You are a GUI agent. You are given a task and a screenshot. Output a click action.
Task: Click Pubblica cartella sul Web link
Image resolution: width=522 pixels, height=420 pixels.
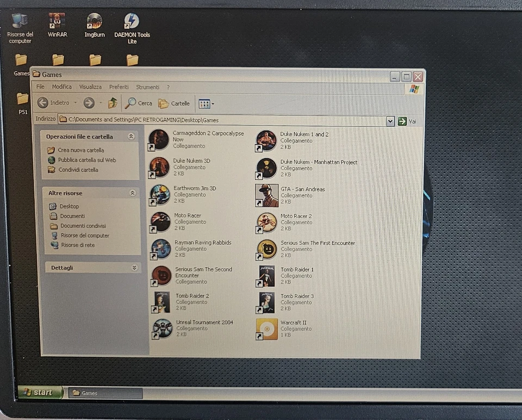click(x=82, y=160)
